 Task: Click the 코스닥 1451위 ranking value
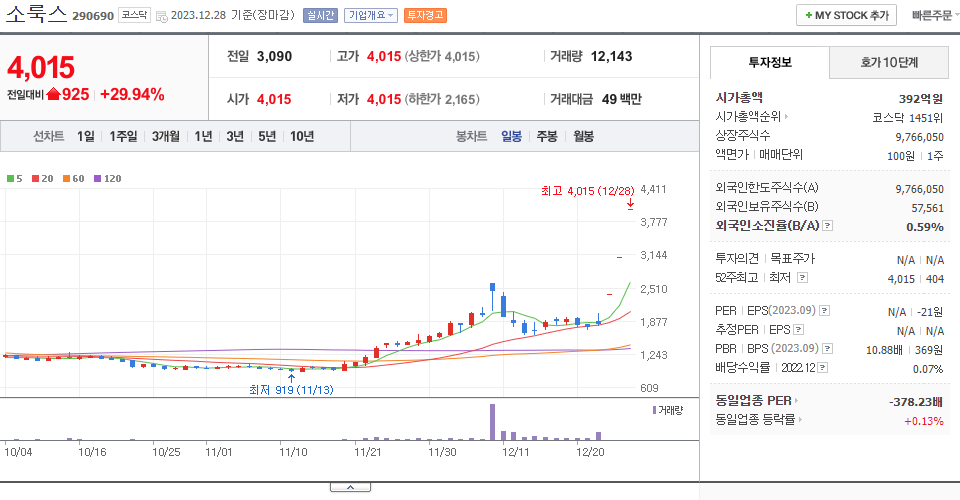point(907,118)
